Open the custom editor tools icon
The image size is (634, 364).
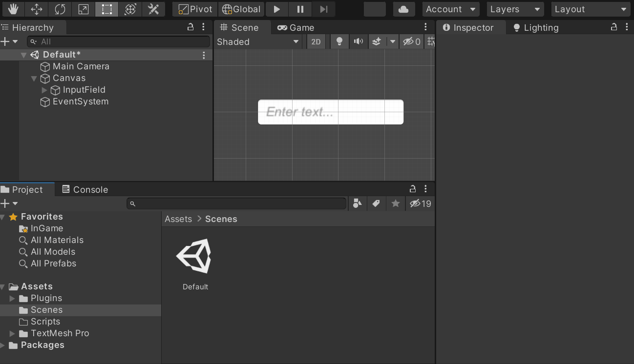click(x=153, y=9)
